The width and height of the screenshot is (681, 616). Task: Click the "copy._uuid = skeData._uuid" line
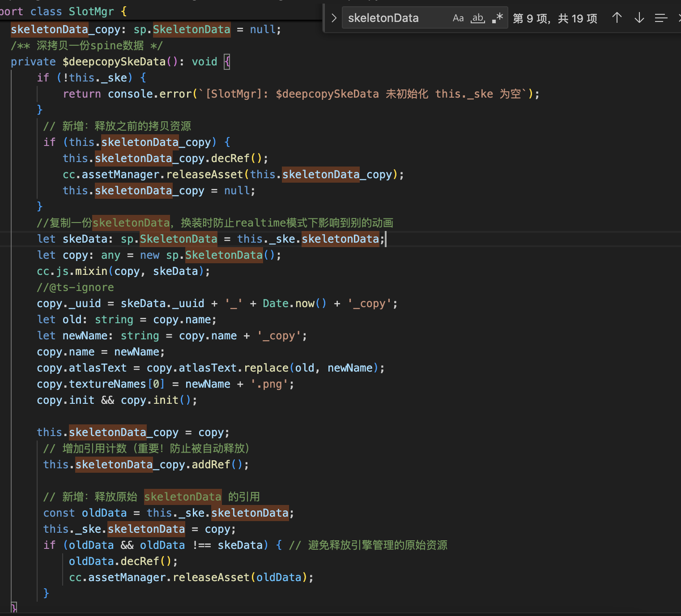[217, 304]
